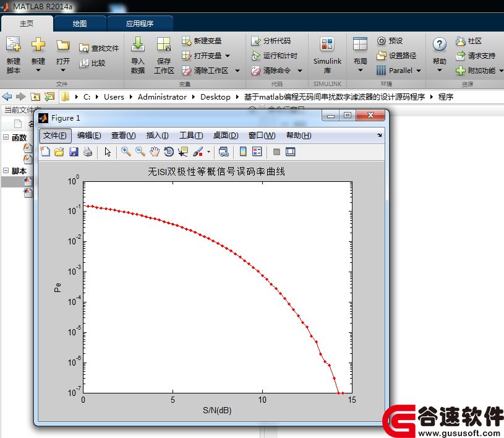Click the Preferences gear icon
The width and height of the screenshot is (504, 438).
pos(381,41)
